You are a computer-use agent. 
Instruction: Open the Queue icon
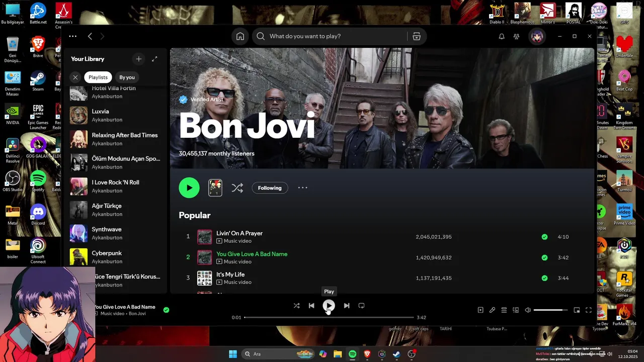click(504, 310)
